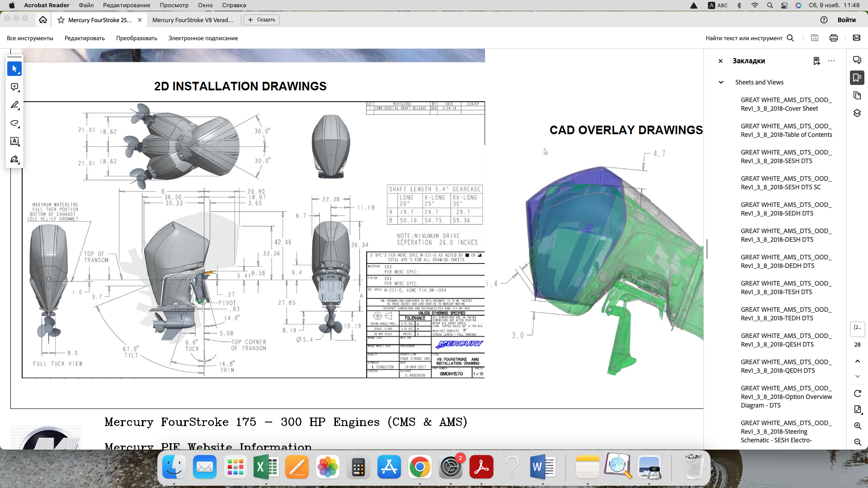Open the TESH DTS bookmark
Screen dimensions: 868x488
point(786,288)
